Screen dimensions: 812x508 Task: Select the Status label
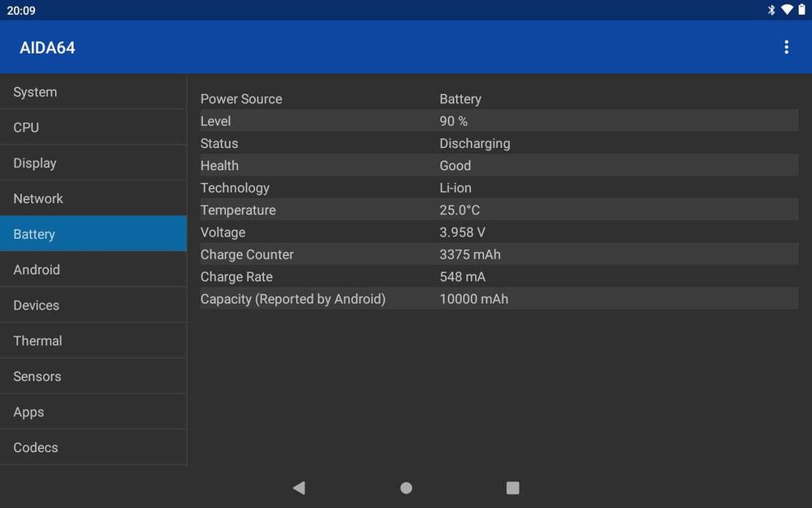pyautogui.click(x=219, y=144)
